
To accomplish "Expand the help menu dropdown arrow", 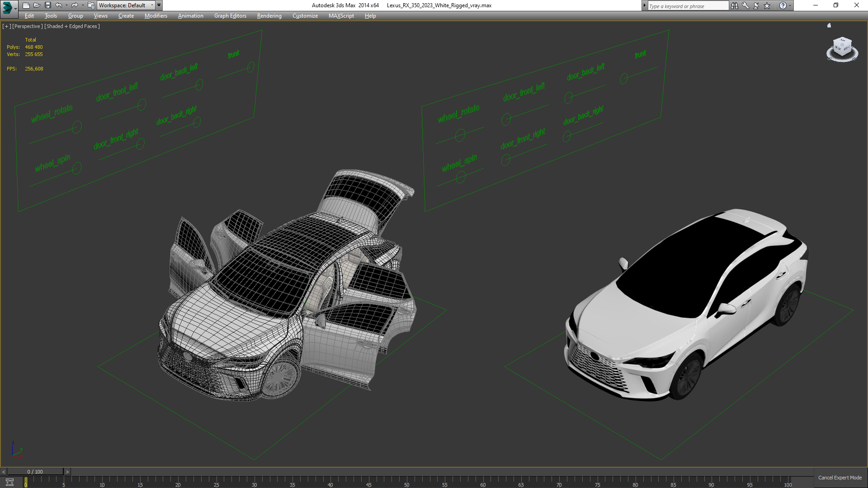I will (790, 5).
